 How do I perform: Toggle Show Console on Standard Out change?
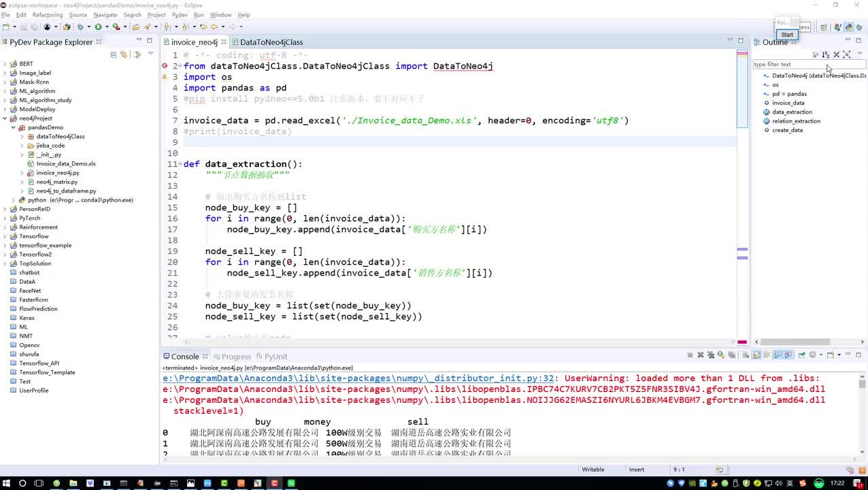point(777,355)
